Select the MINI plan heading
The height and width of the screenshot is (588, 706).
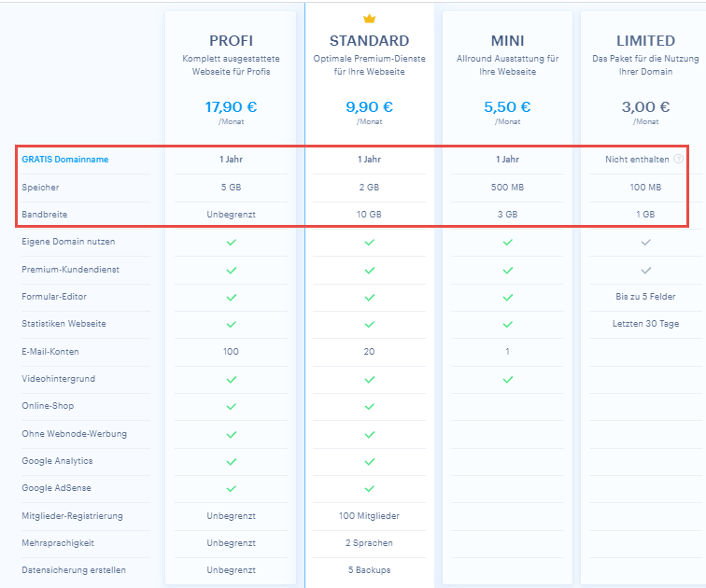(507, 40)
